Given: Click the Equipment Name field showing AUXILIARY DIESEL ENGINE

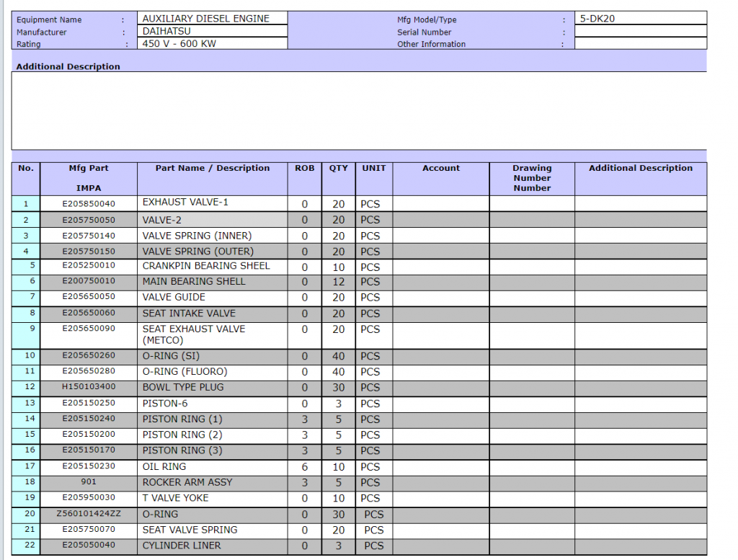Looking at the screenshot, I should pos(212,19).
